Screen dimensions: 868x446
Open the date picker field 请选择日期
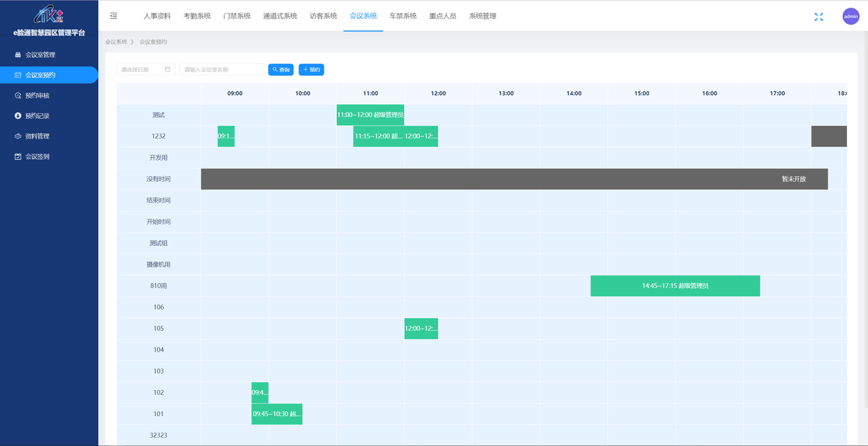[145, 70]
